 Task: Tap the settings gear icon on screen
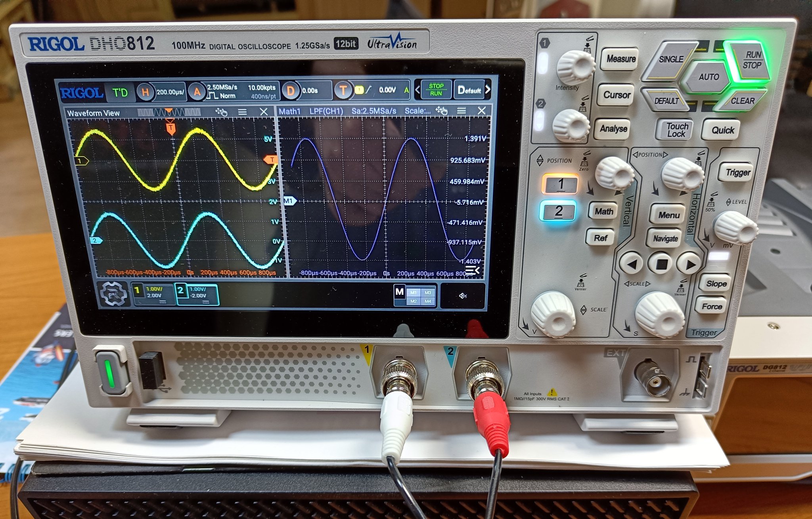tap(113, 294)
